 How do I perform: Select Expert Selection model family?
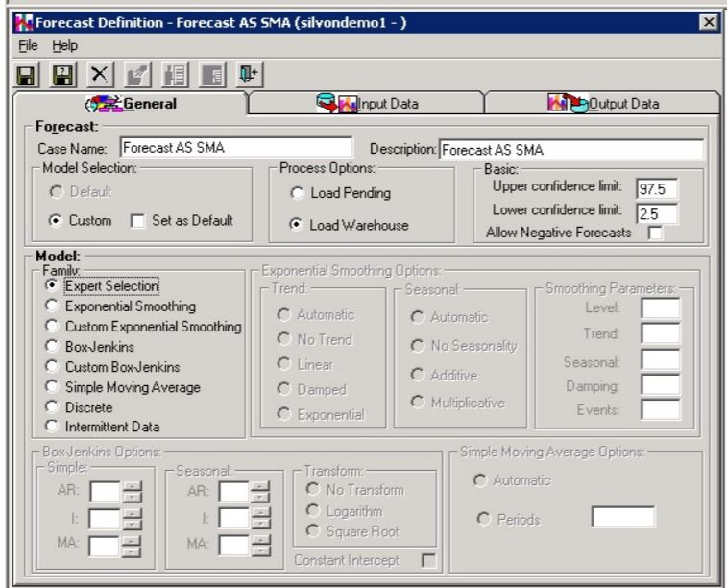click(52, 285)
